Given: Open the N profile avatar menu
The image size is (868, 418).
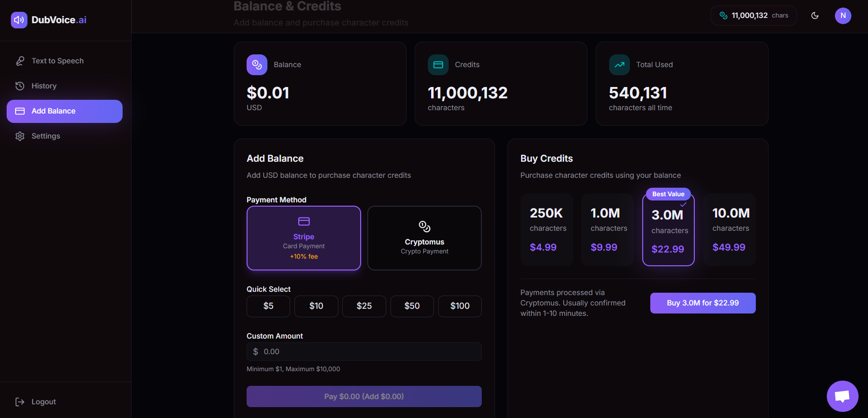Looking at the screenshot, I should click(843, 16).
